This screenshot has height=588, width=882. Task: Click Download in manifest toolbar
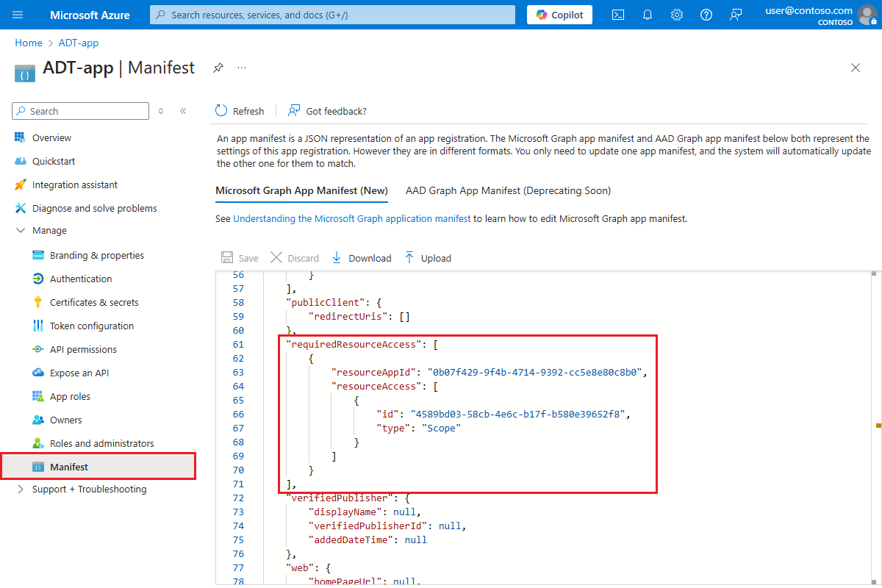pos(362,258)
